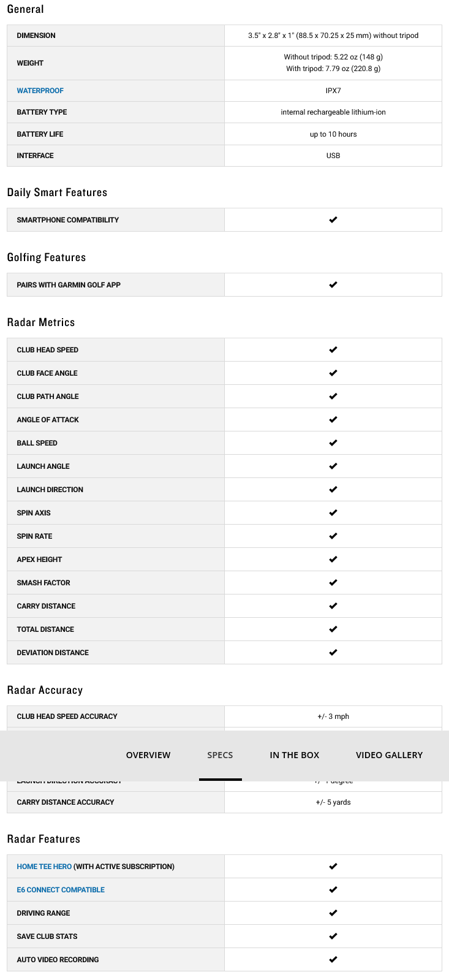Click the IPX7 waterproof value cell

click(x=333, y=91)
